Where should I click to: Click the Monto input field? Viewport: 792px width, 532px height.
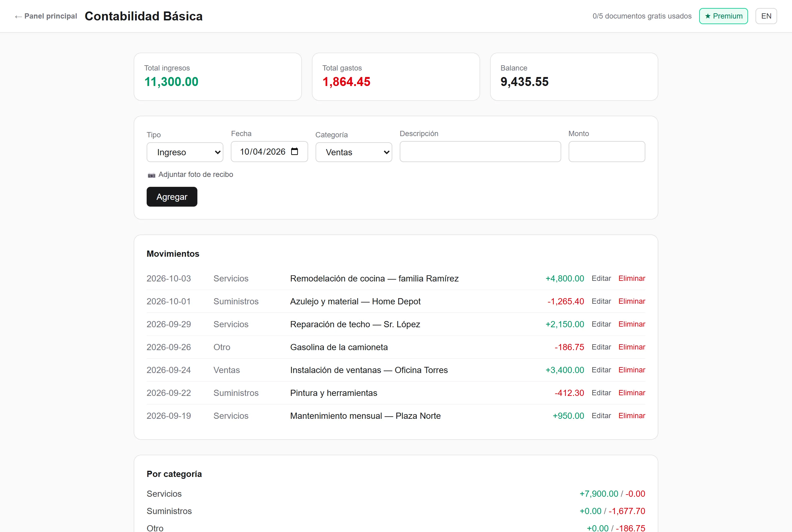[x=607, y=152]
